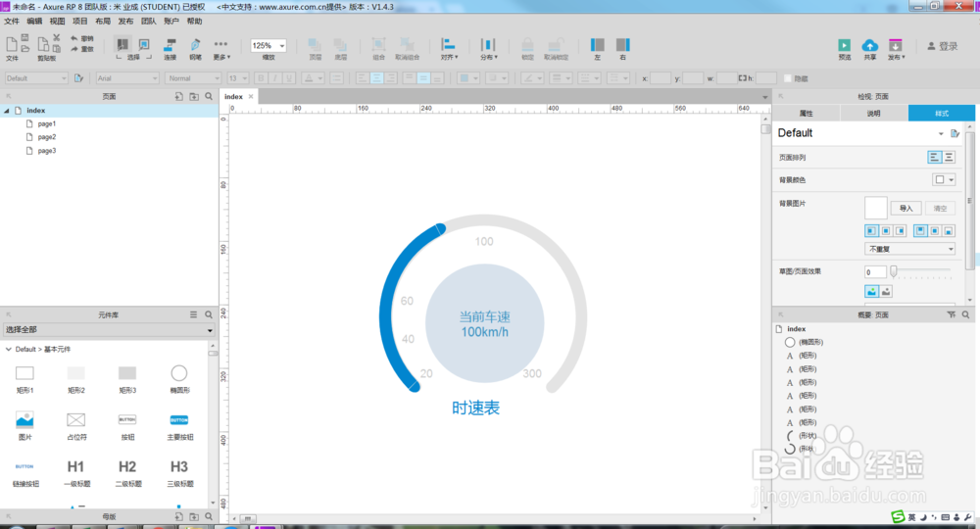Add a new page in 页面 panel
This screenshot has height=529, width=980.
178,96
